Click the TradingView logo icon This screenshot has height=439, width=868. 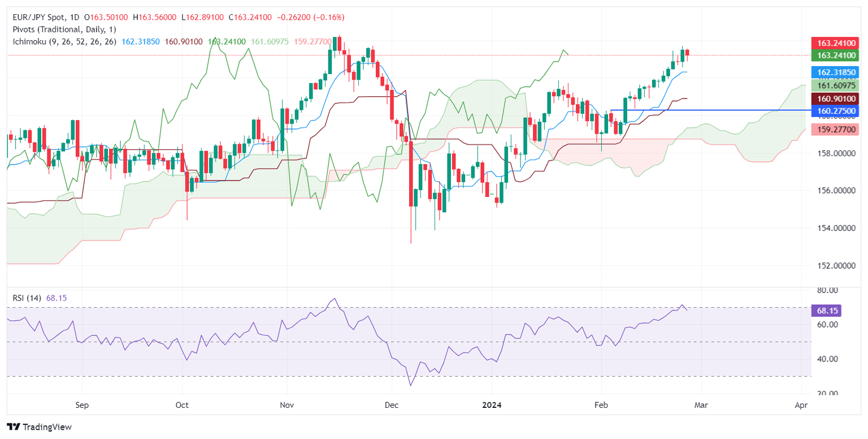pos(14,427)
